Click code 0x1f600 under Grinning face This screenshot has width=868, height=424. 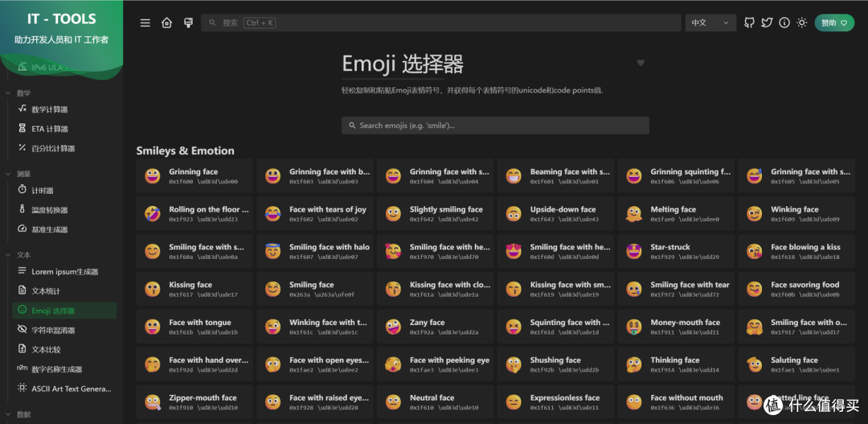point(179,182)
